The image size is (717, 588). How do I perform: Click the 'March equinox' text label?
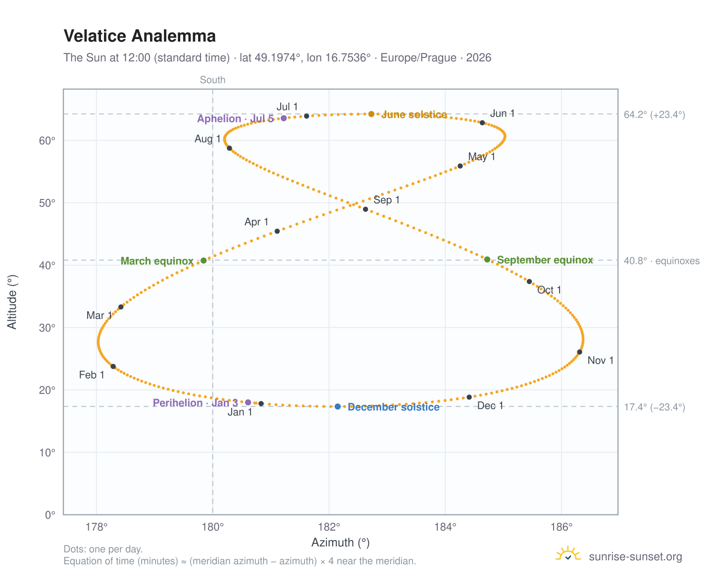point(157,261)
